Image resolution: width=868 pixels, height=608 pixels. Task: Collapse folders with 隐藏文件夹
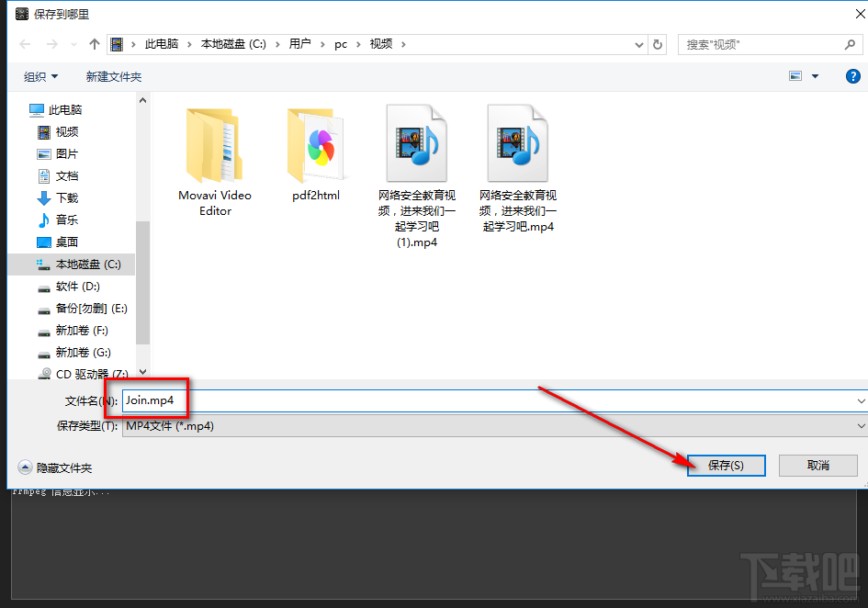[55, 467]
